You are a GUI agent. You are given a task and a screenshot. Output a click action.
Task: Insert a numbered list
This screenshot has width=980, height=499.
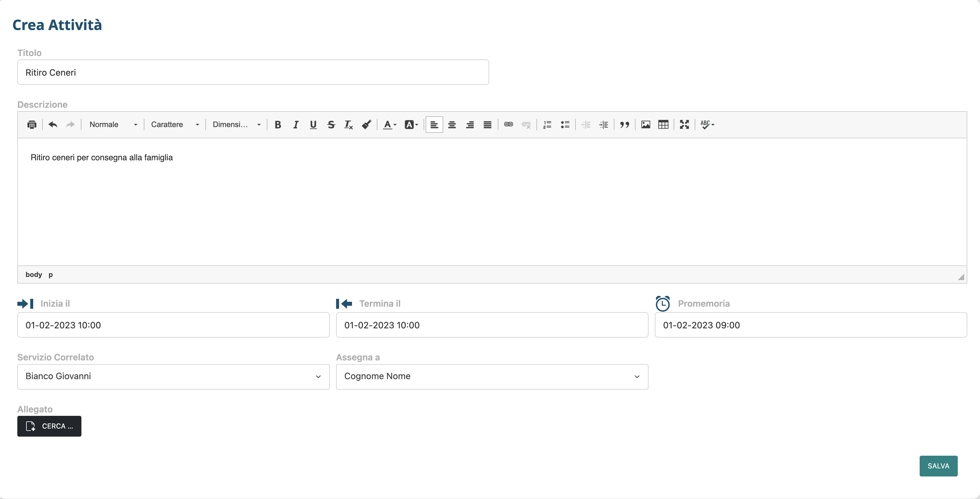(x=547, y=124)
